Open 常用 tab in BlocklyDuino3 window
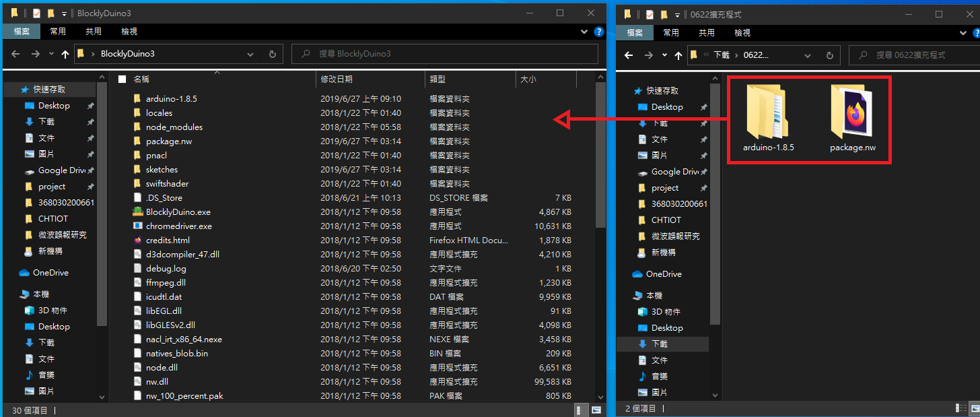980x417 pixels. tap(58, 32)
